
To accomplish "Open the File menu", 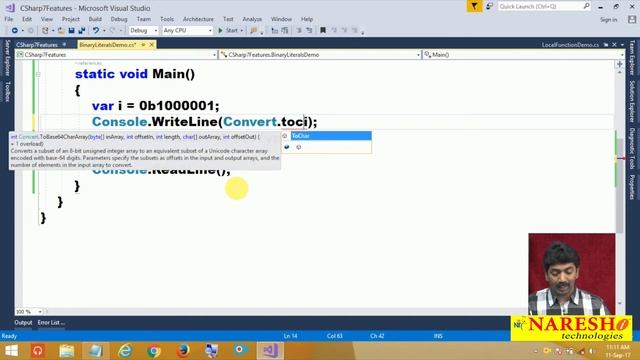I will [x=9, y=19].
